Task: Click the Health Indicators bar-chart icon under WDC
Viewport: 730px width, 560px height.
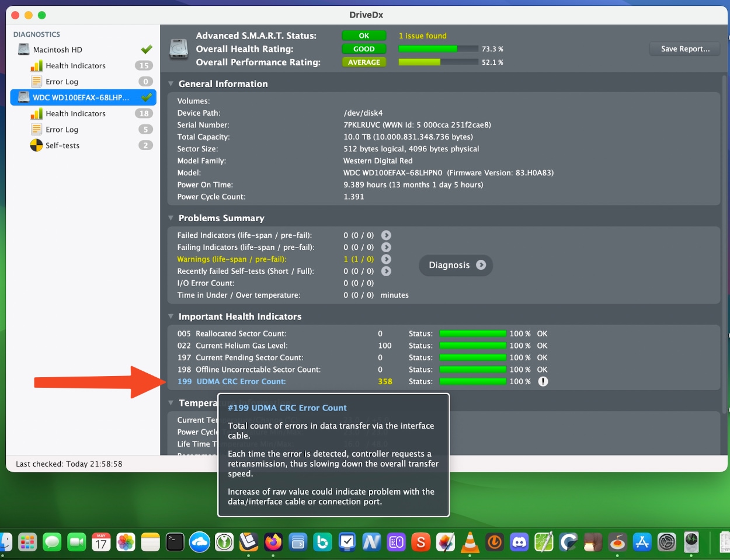Action: click(36, 113)
